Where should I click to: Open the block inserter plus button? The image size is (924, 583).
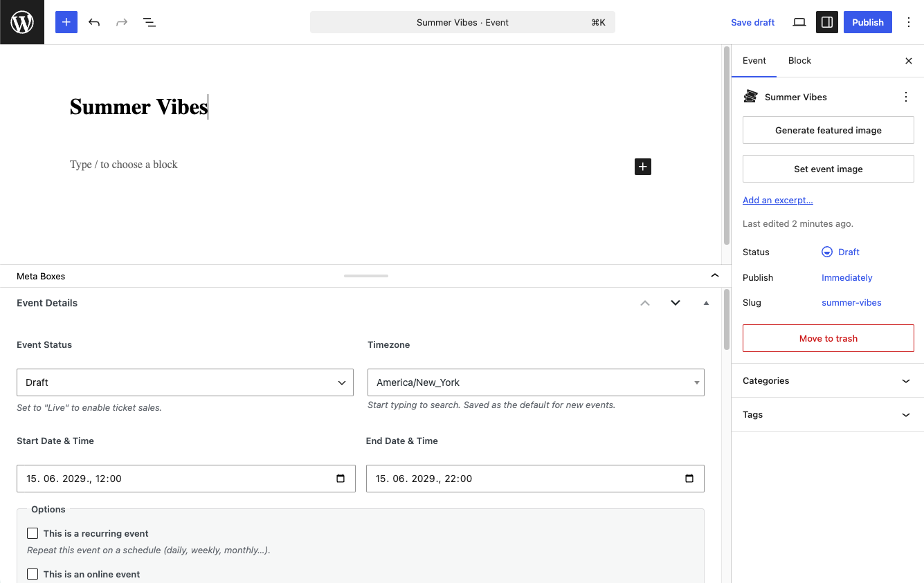[x=66, y=22]
